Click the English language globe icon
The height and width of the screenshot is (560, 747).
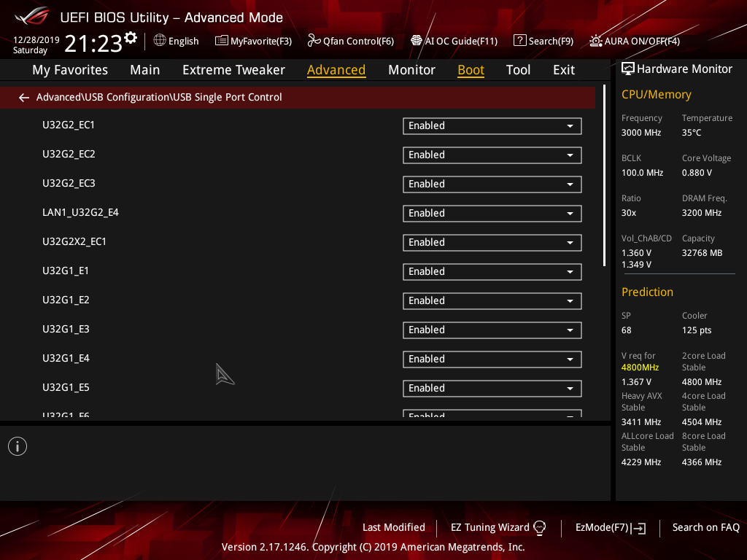coord(160,41)
